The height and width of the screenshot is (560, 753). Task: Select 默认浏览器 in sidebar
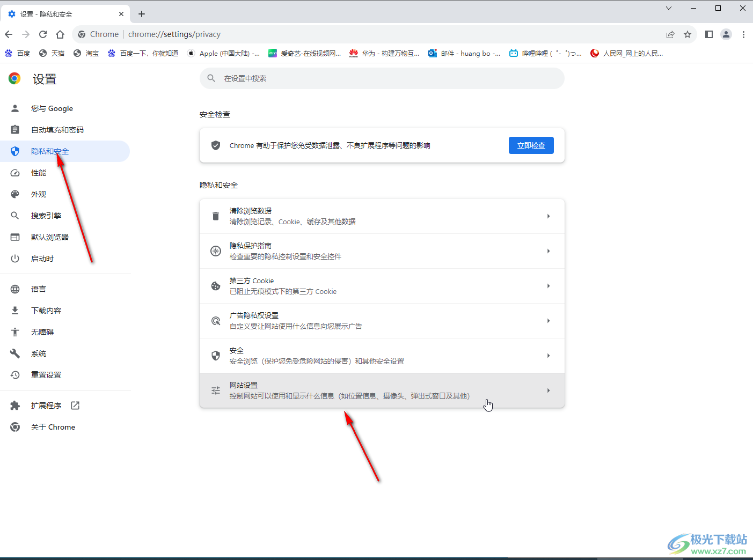[x=65, y=237]
